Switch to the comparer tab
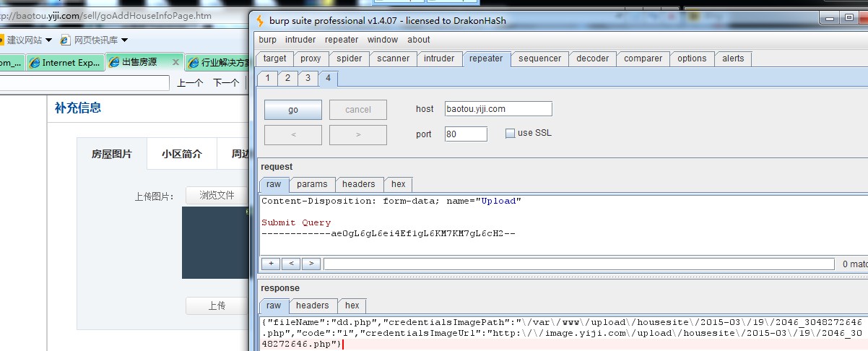This screenshot has height=351, width=868. click(x=643, y=58)
